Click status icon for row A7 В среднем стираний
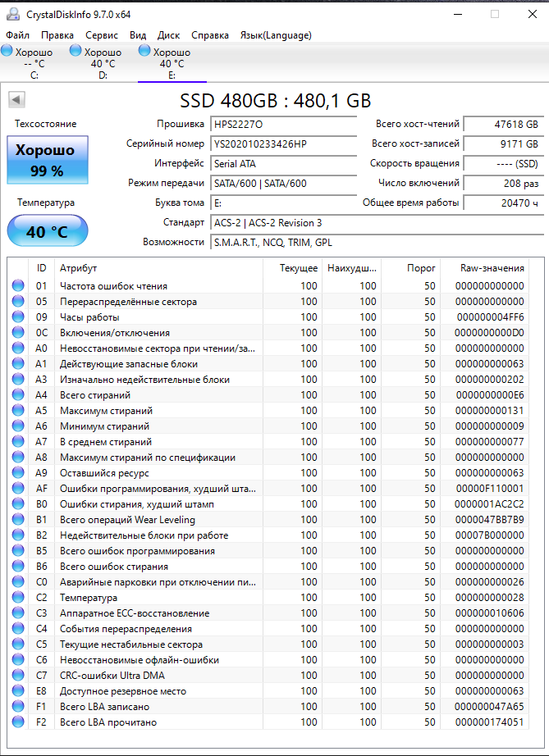 18,442
